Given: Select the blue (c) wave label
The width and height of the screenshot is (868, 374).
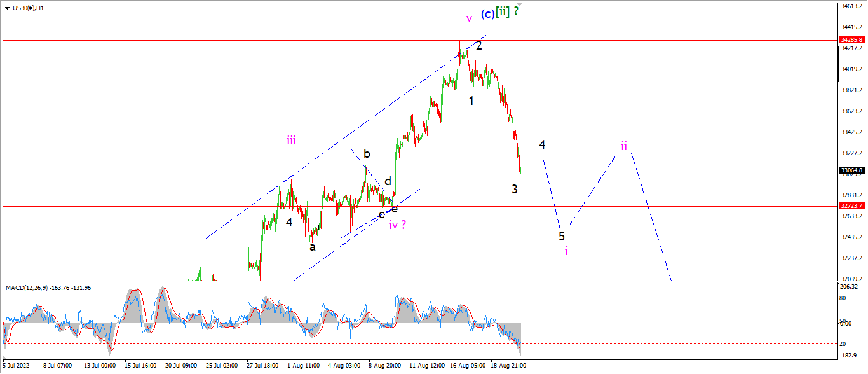Looking at the screenshot, I should coord(487,13).
